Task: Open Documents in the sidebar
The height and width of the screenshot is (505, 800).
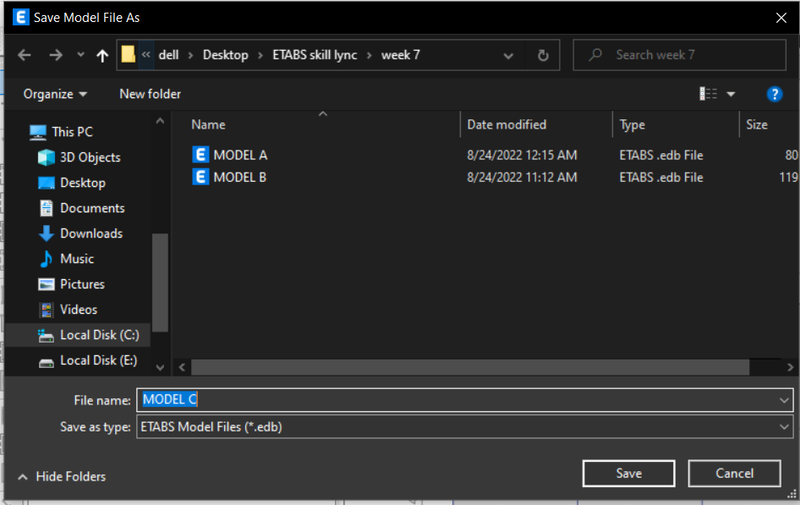Action: coord(92,208)
